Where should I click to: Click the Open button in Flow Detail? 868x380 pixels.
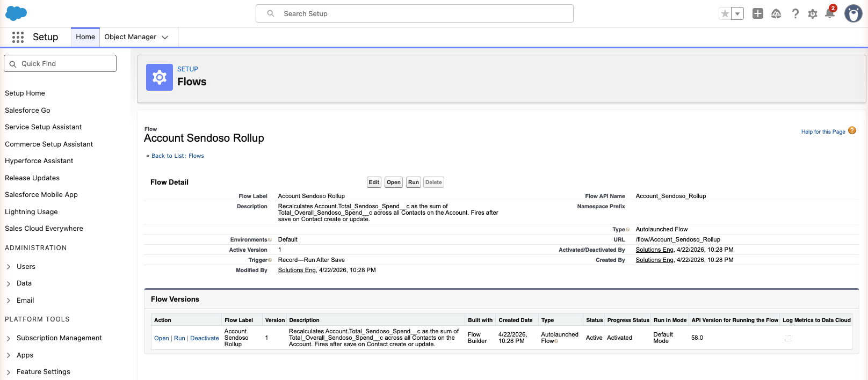(394, 182)
